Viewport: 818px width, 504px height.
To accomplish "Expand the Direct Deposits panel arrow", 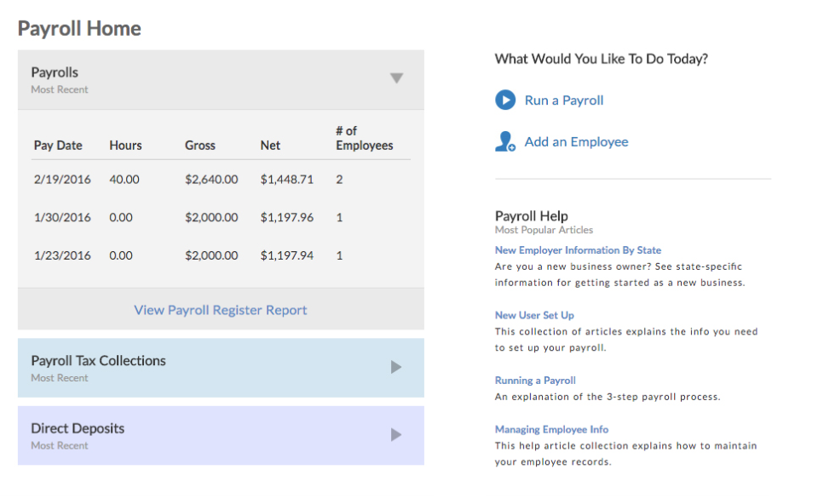I will point(396,435).
